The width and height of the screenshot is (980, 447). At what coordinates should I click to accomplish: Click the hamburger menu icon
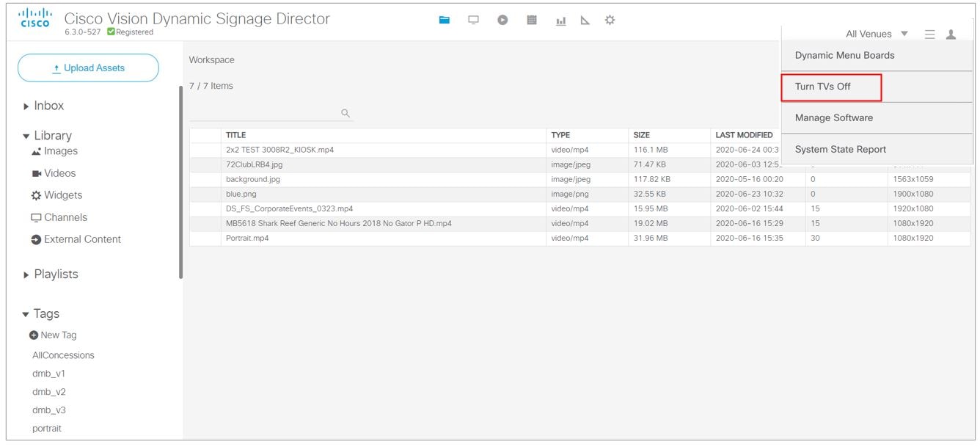coord(929,34)
